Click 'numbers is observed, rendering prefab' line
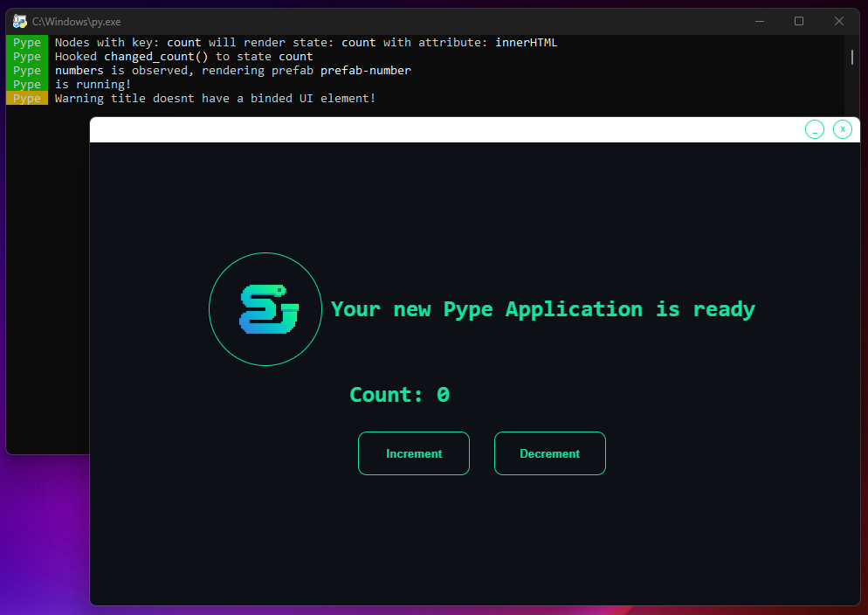The height and width of the screenshot is (615, 868). (232, 70)
